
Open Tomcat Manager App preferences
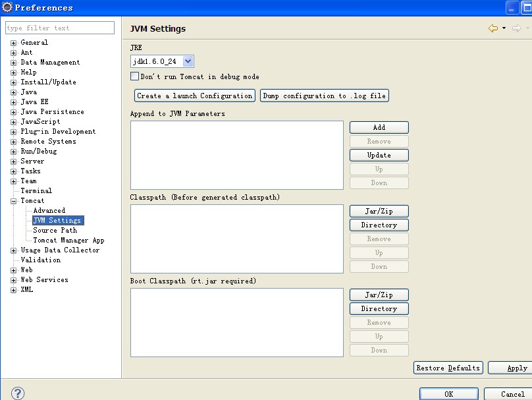pos(68,240)
